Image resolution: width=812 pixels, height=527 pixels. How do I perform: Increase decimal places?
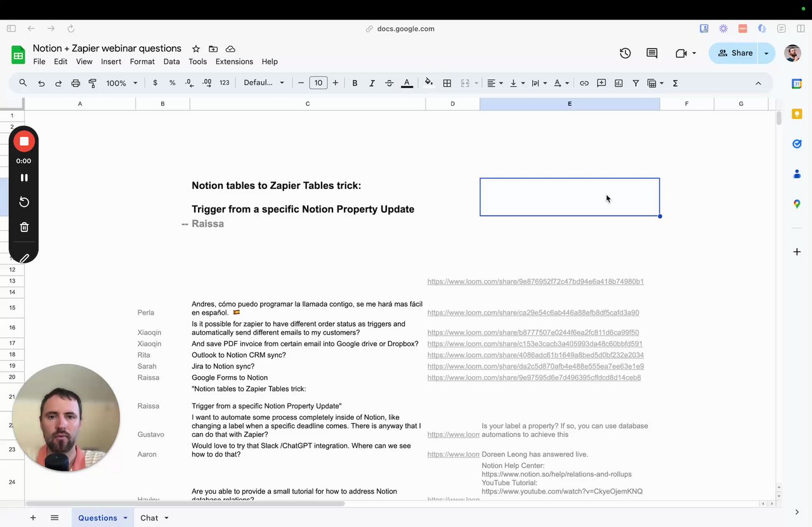coord(207,83)
